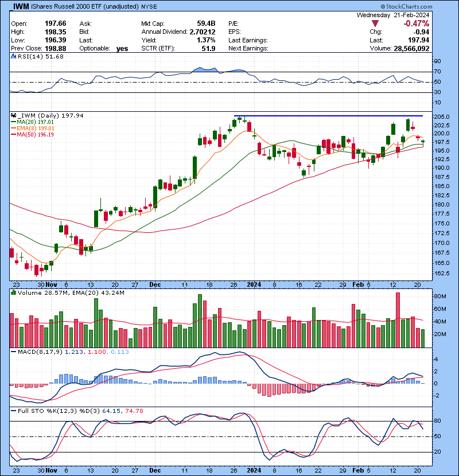Select the Open value 197.66
Viewport: 459px width, 476px height.
pyautogui.click(x=55, y=24)
